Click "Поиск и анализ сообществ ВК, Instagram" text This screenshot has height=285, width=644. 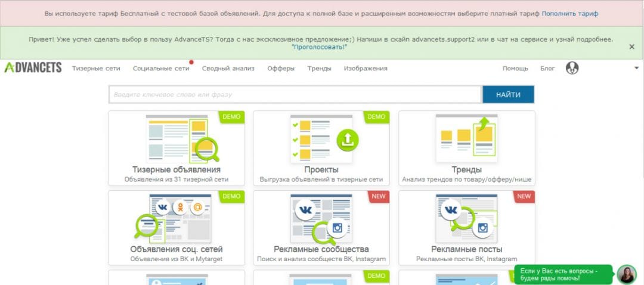click(321, 259)
